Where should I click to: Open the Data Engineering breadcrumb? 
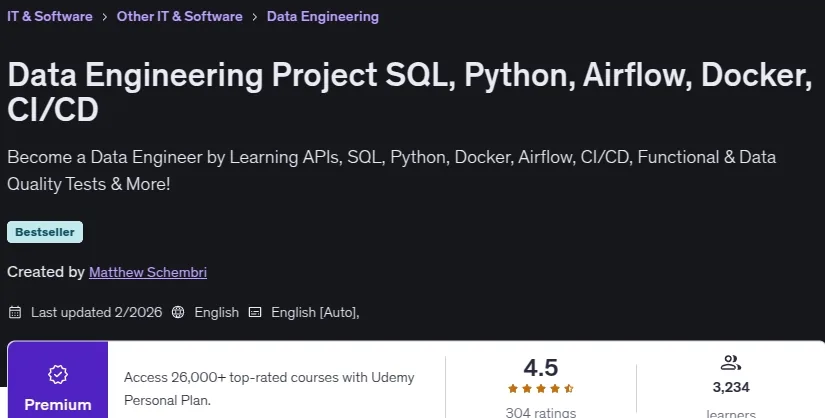click(x=323, y=16)
